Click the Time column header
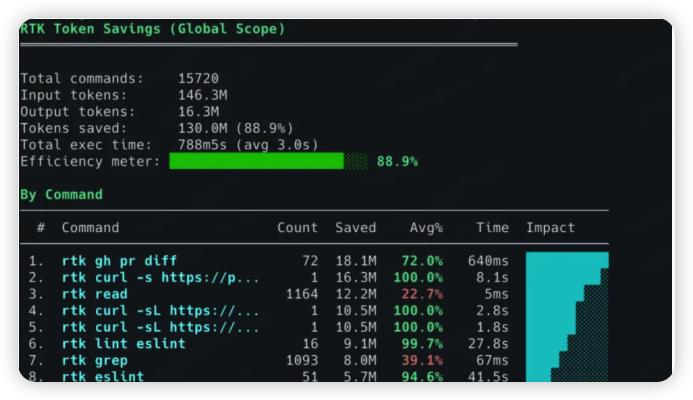Image resolution: width=693 pixels, height=400 pixels. tap(492, 228)
